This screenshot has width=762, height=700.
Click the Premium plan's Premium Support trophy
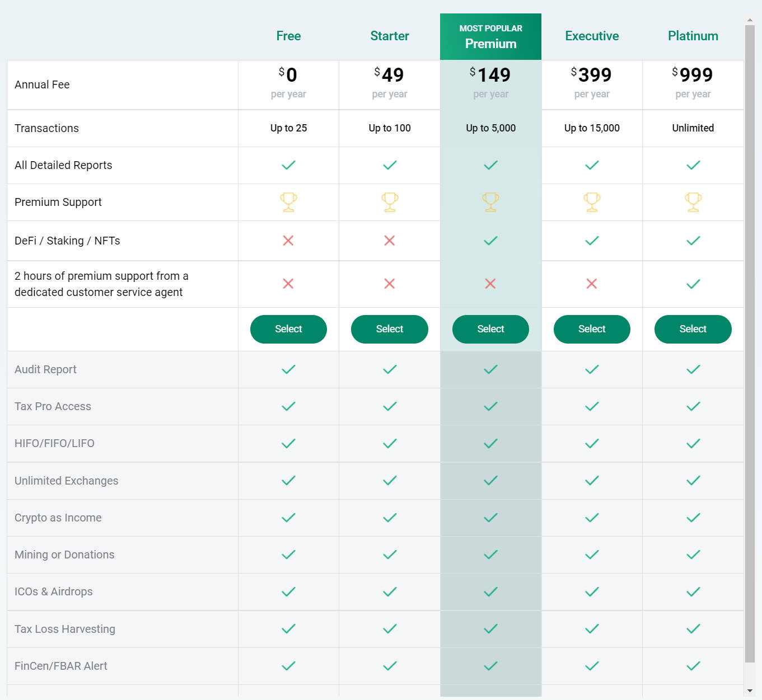pos(490,202)
